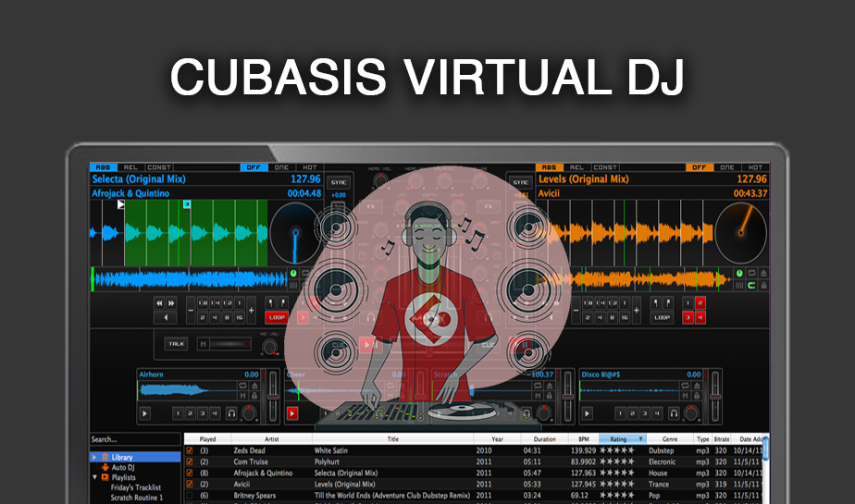Image resolution: width=855 pixels, height=504 pixels.
Task: Set Selecta deck cue mode to HOT
Action: click(310, 167)
